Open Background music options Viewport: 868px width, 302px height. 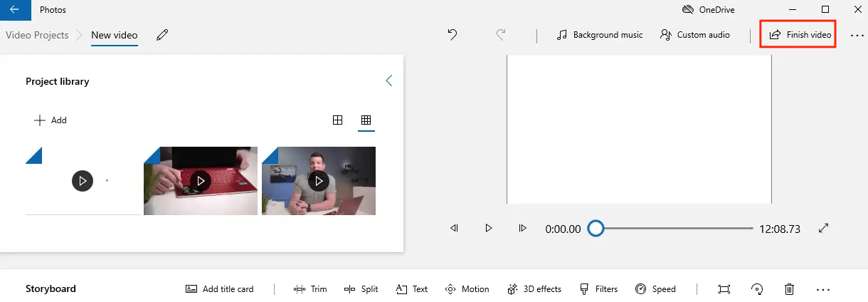point(600,35)
